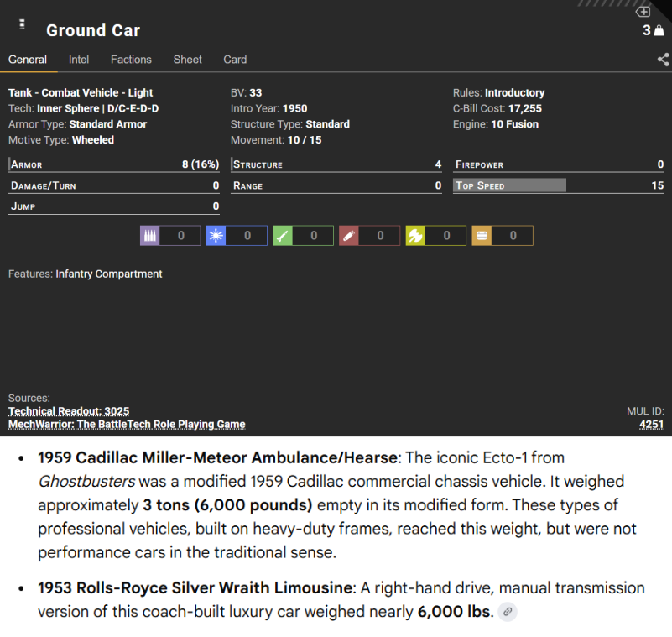Viewport: 672px width, 637px height.
Task: Open the Factions tab
Action: tap(131, 60)
